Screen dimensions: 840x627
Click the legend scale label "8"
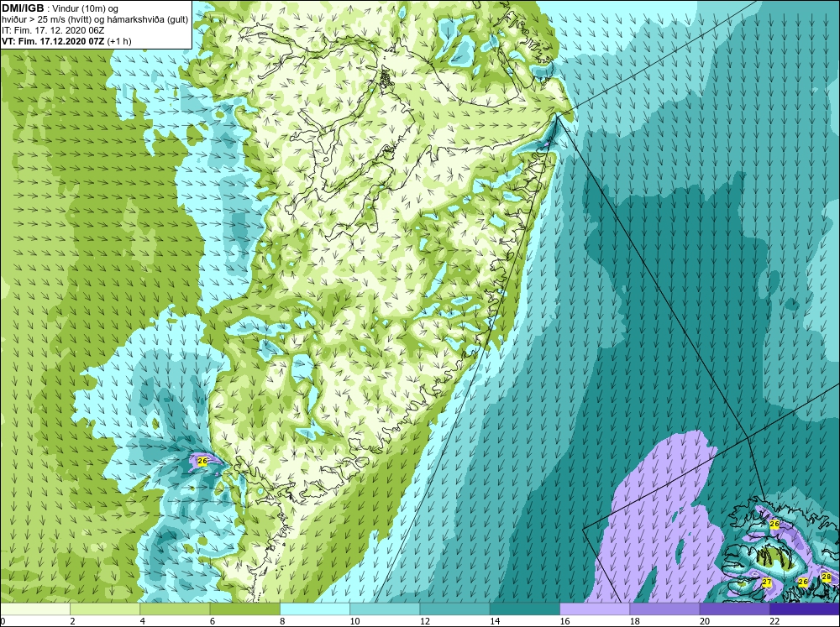[282, 621]
